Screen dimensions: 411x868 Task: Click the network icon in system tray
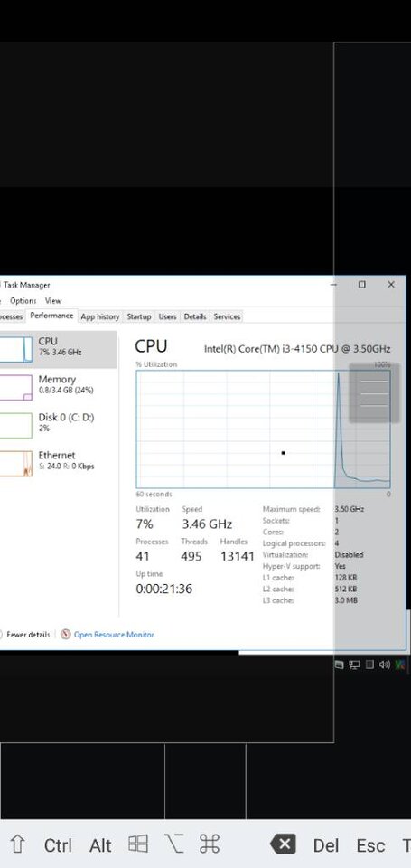click(355, 665)
